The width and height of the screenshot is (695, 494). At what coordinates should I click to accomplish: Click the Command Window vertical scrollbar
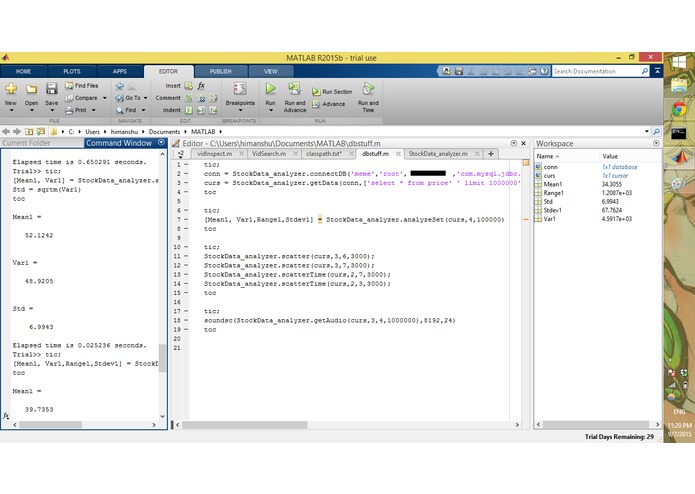coord(162,358)
